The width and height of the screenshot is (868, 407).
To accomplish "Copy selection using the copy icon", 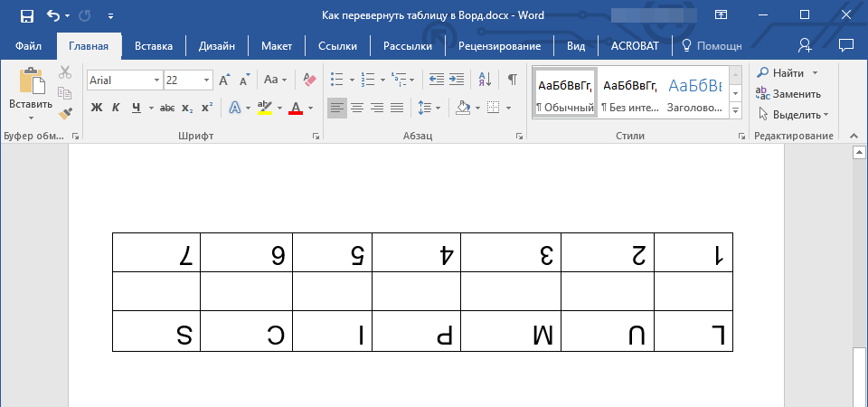I will (x=65, y=92).
